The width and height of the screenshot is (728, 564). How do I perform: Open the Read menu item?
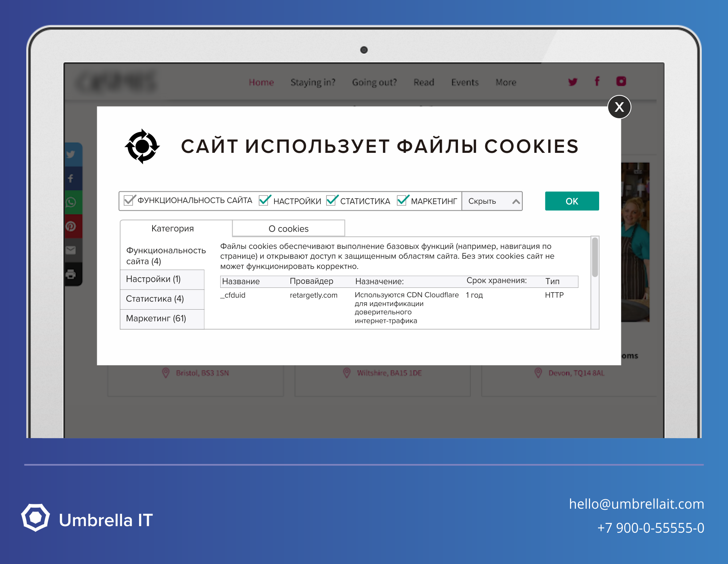tap(424, 82)
